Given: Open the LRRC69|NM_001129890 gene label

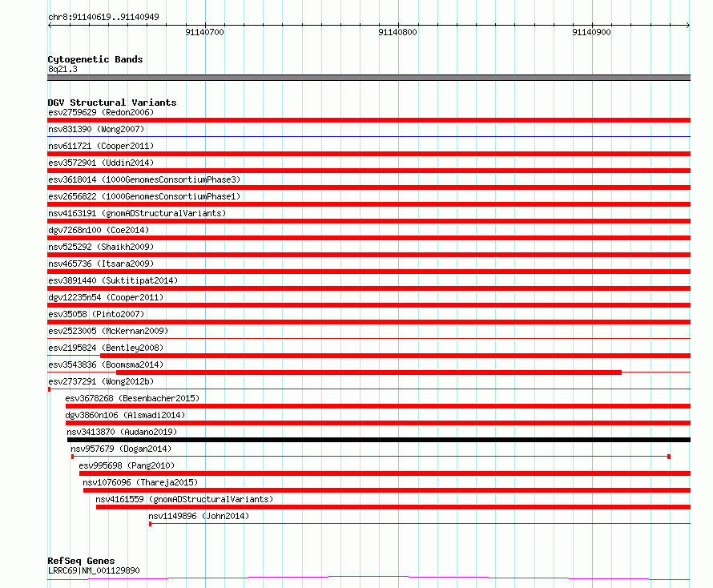Looking at the screenshot, I should (x=94, y=570).
